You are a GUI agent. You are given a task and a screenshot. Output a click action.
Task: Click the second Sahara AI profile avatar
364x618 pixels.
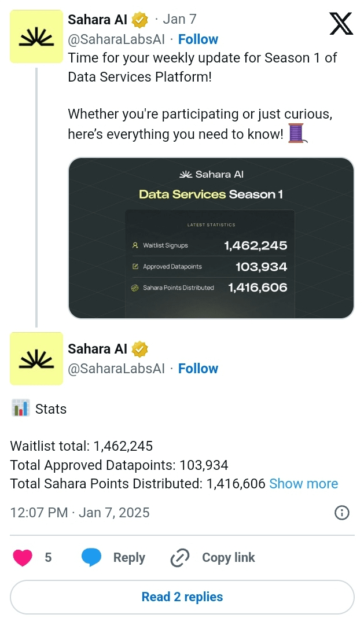36,359
